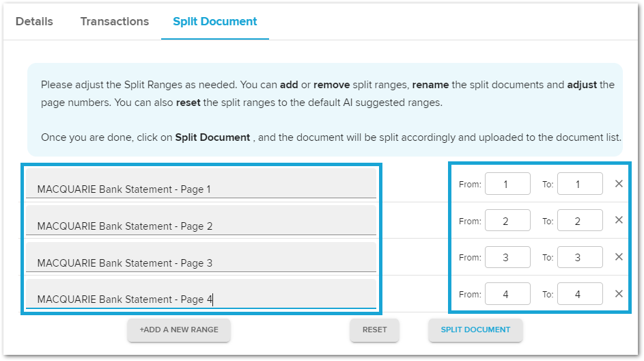Select the Split Document tab

point(215,21)
